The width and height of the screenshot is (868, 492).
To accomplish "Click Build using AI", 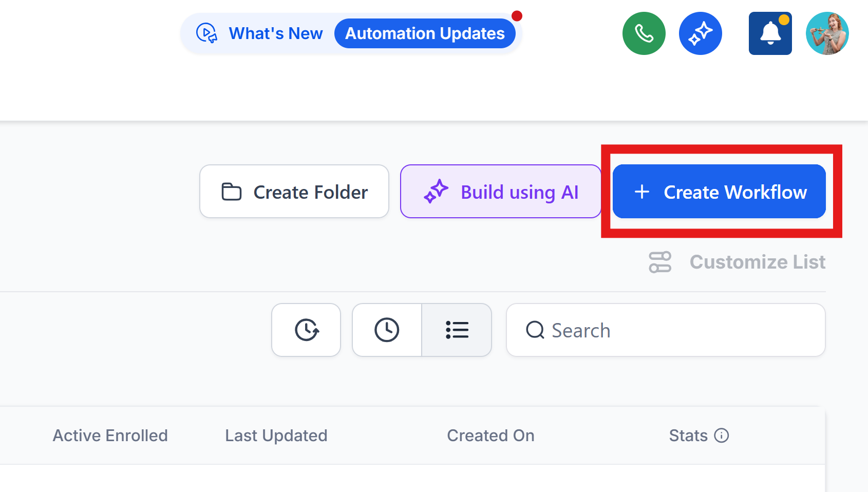I will point(501,192).
